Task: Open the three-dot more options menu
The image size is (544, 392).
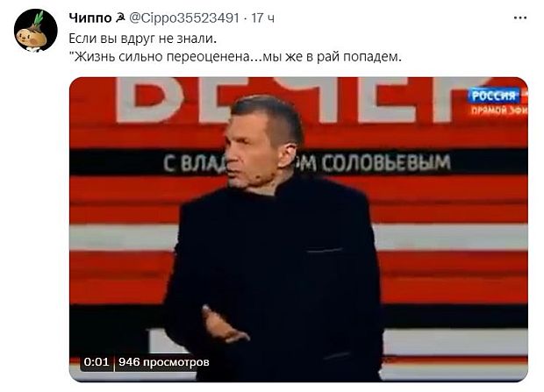Action: click(519, 18)
